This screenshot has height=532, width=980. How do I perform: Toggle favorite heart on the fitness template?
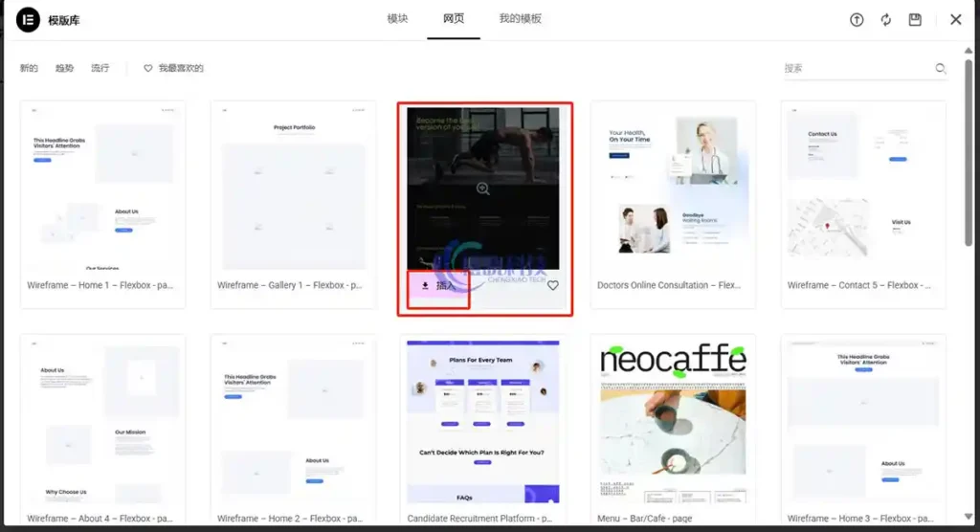tap(552, 285)
